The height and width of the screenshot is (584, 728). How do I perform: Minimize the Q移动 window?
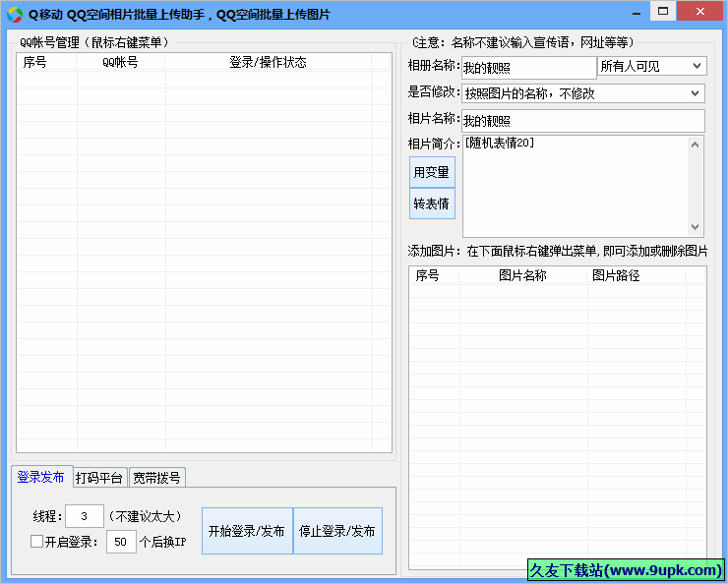tap(637, 12)
